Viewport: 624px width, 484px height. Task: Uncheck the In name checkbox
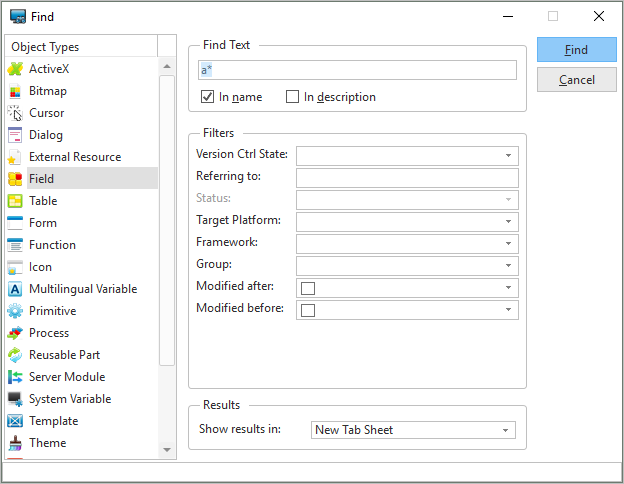(x=207, y=97)
